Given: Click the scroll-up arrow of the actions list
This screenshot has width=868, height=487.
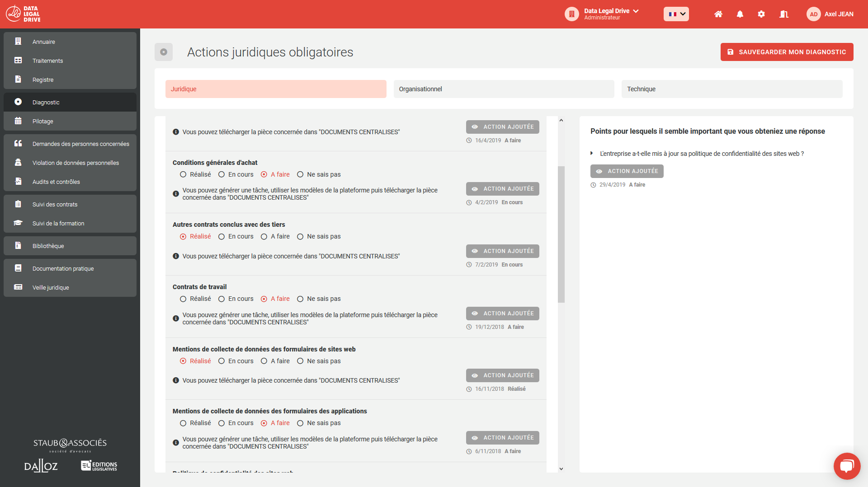Looking at the screenshot, I should tap(561, 120).
